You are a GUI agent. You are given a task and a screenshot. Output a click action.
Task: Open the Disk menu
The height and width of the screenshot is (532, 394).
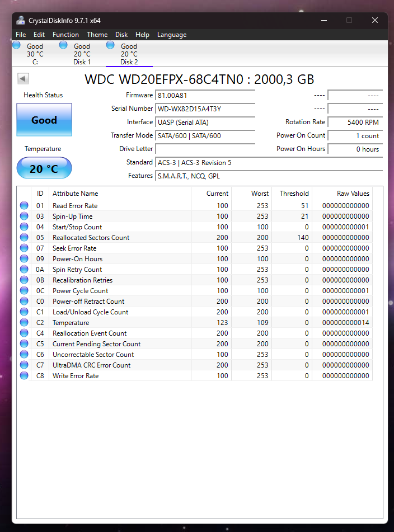[x=121, y=35]
